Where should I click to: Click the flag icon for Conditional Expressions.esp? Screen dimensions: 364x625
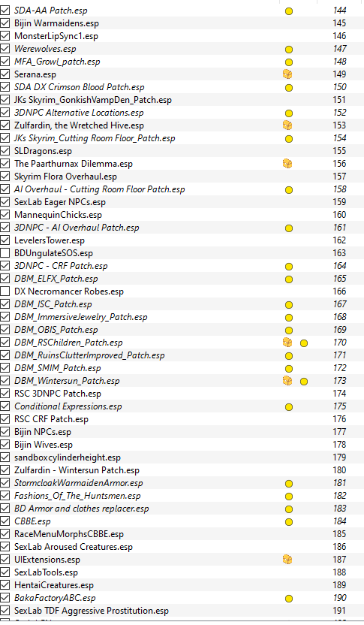(x=289, y=406)
